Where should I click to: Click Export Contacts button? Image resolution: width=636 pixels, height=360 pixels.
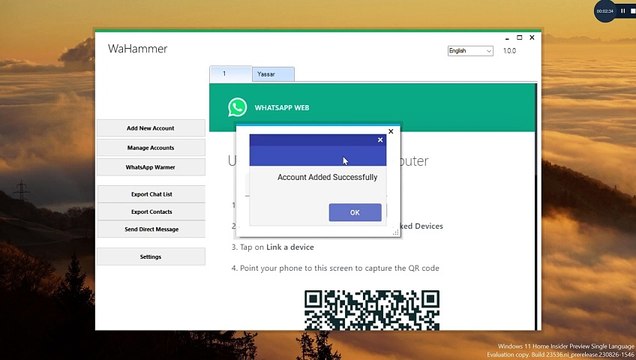[151, 212]
